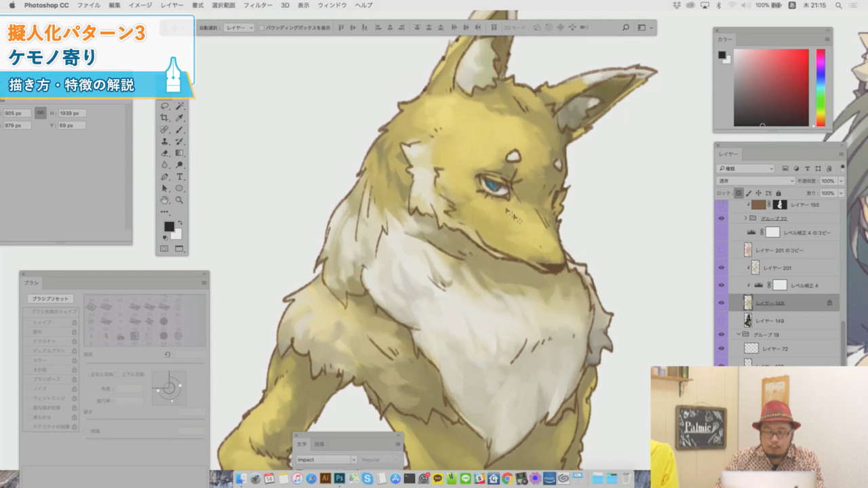The height and width of the screenshot is (488, 868).
Task: Enable the 自動選択 checkbox in options bar
Action: tap(201, 28)
